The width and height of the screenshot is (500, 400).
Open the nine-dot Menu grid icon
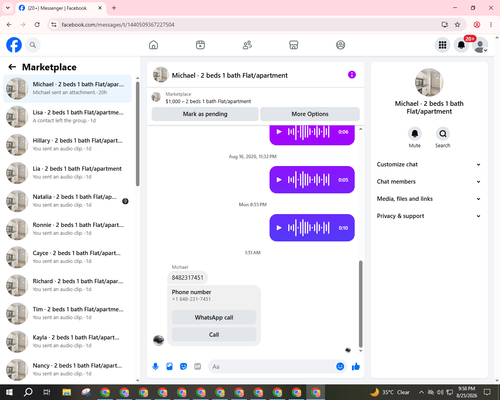(442, 45)
